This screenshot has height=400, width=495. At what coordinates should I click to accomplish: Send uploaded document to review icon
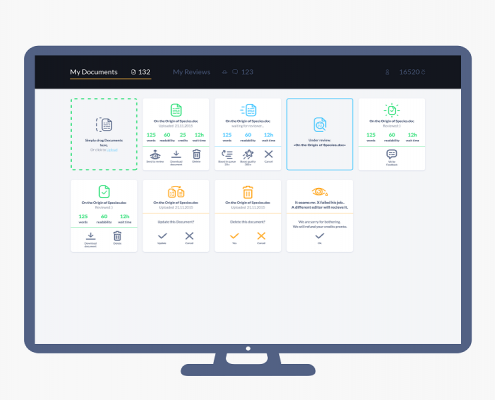[x=155, y=156]
